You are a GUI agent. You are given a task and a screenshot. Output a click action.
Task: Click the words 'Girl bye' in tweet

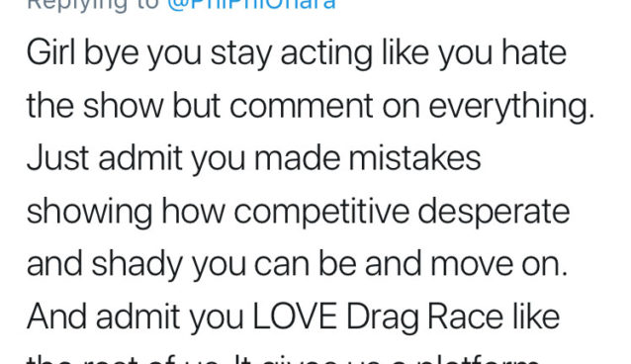[82, 54]
